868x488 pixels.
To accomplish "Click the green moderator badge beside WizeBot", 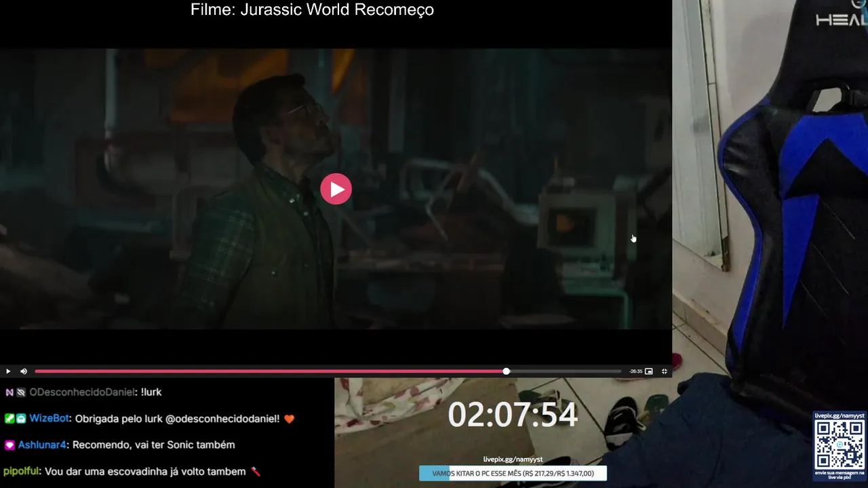I will click(x=9, y=419).
